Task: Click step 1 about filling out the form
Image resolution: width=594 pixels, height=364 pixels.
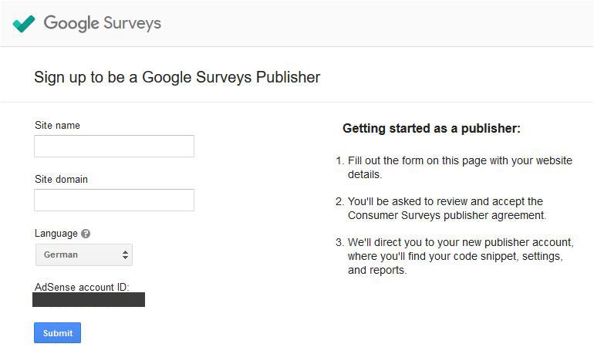Action: click(460, 167)
